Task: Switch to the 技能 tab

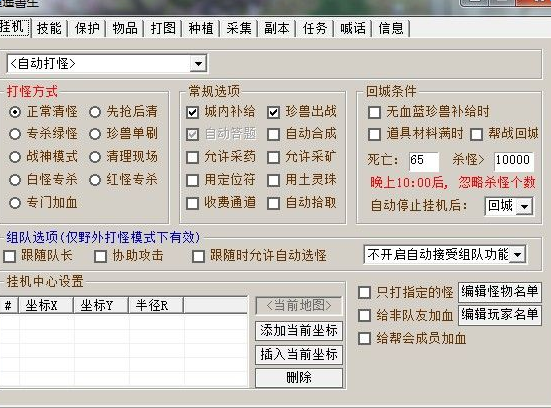Action: coord(49,28)
